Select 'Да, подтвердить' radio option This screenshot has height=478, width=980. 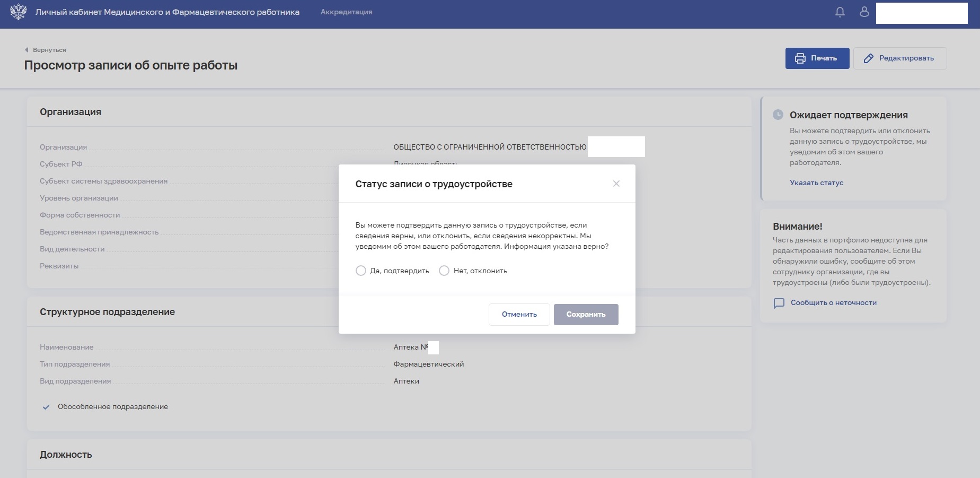tap(361, 271)
